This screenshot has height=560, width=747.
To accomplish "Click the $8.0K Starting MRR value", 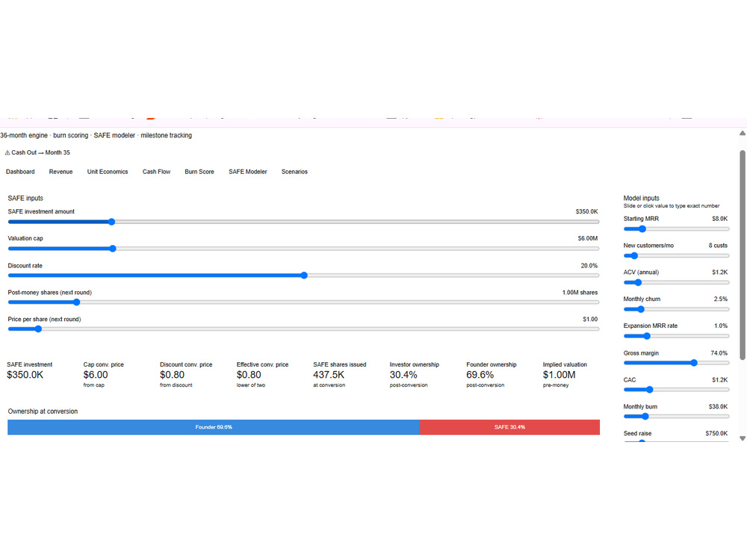I will point(719,219).
